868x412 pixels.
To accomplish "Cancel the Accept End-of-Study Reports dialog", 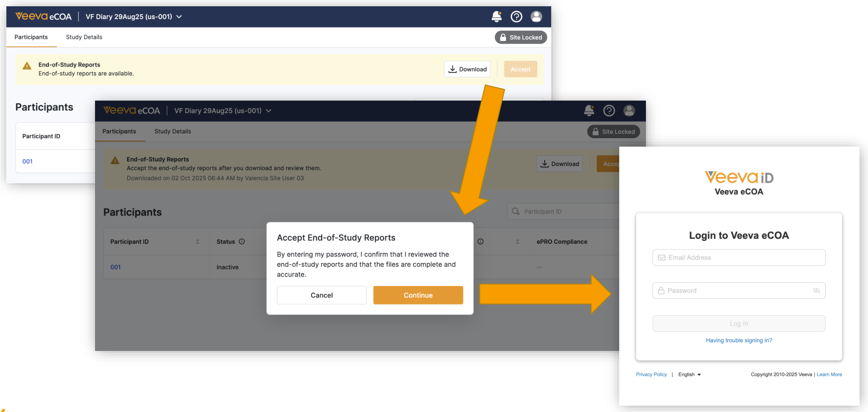I will (x=321, y=295).
